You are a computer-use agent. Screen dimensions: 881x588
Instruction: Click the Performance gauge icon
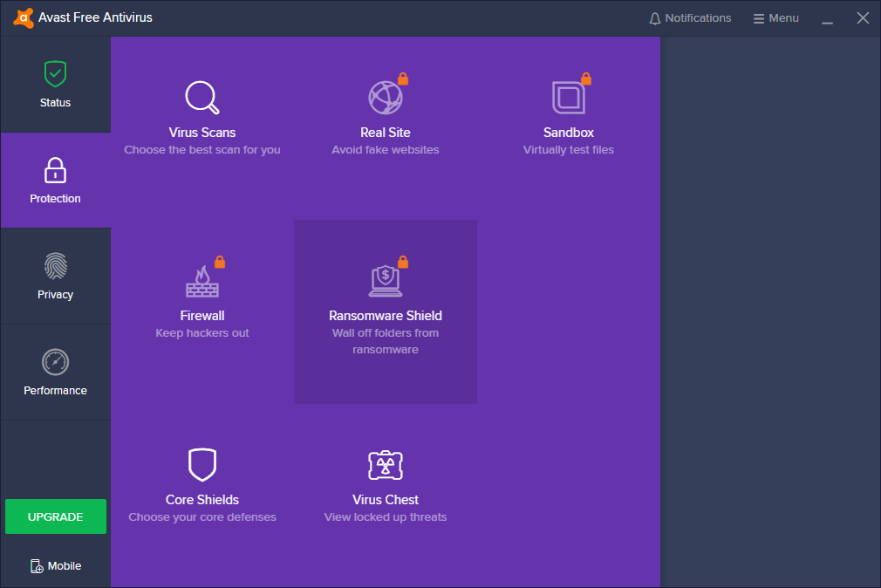pyautogui.click(x=55, y=362)
